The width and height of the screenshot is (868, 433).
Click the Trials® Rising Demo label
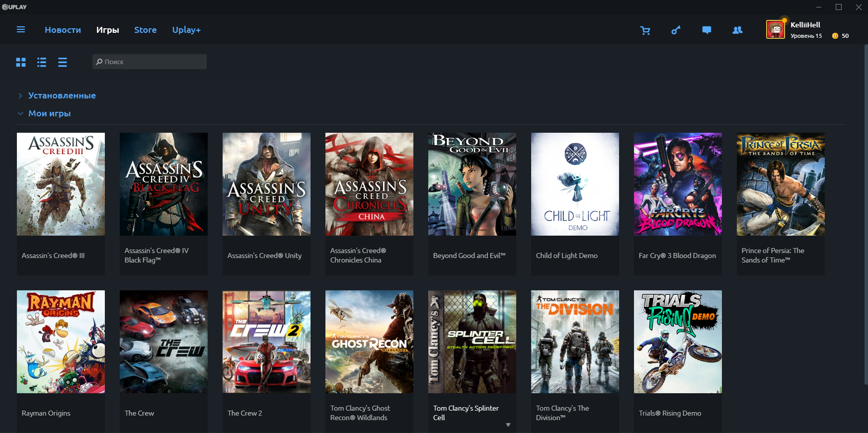pyautogui.click(x=670, y=413)
